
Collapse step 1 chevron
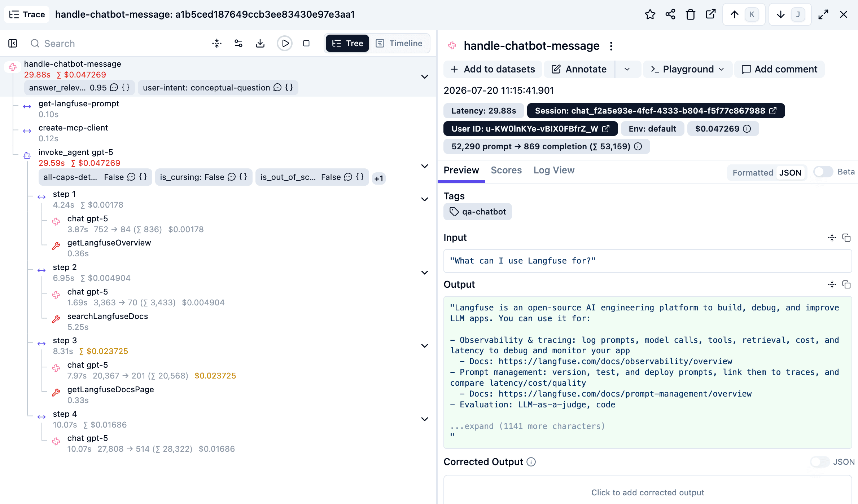pos(425,199)
